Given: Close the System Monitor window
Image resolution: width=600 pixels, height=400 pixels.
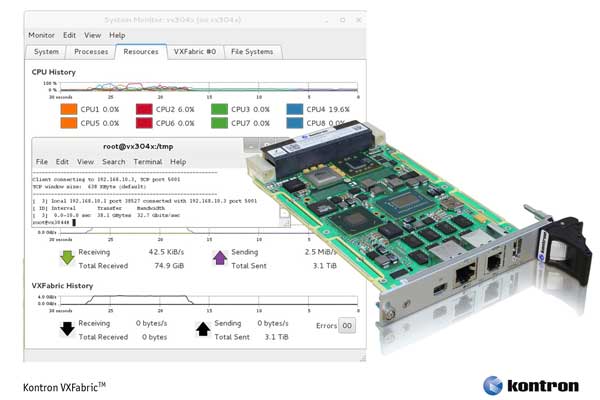Looking at the screenshot, I should coord(359,20).
